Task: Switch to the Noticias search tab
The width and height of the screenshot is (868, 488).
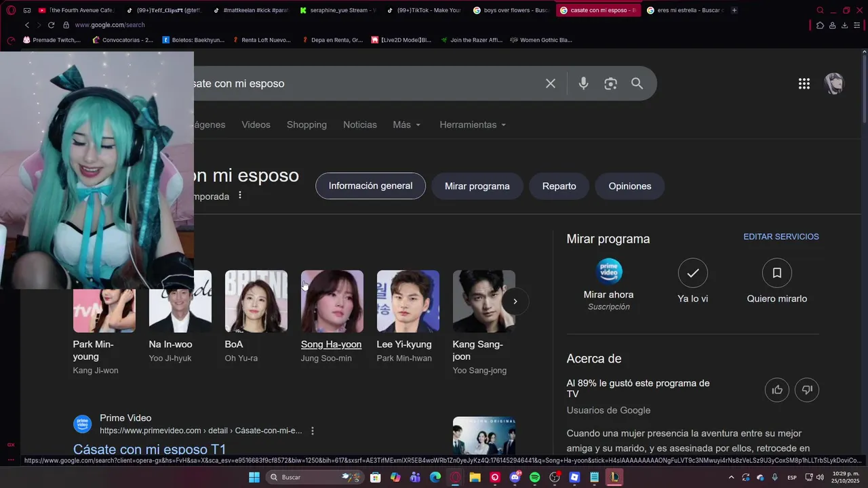Action: click(360, 125)
